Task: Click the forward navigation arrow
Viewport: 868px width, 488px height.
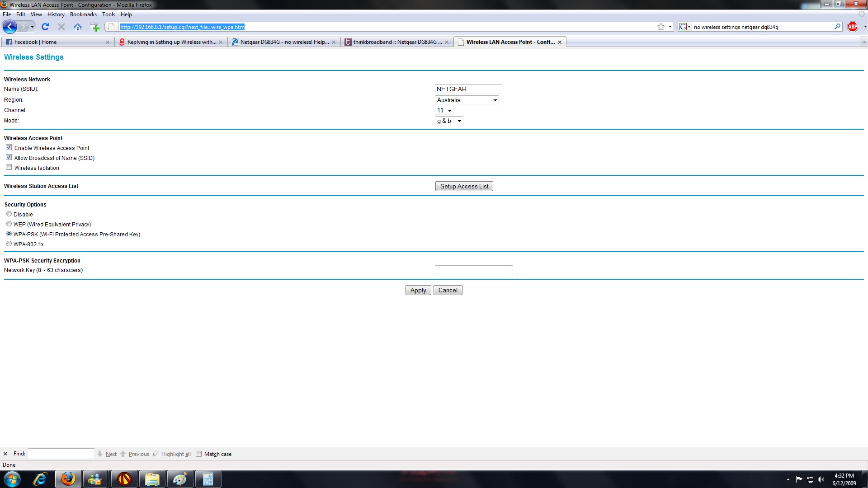Action: tap(23, 27)
